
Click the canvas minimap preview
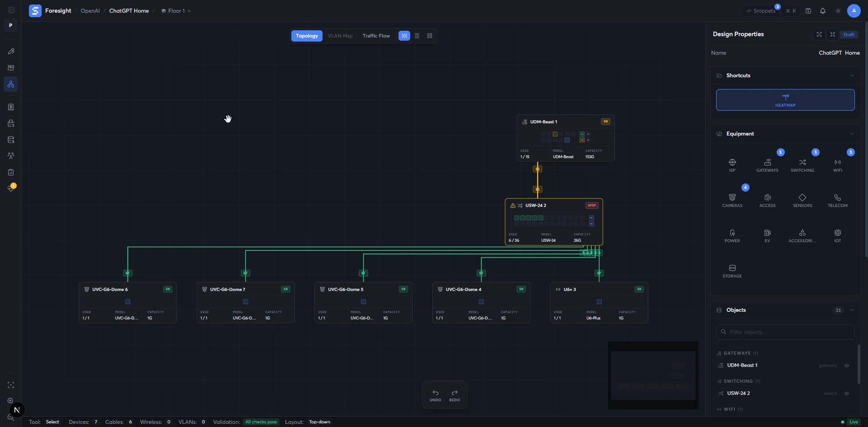pyautogui.click(x=653, y=375)
